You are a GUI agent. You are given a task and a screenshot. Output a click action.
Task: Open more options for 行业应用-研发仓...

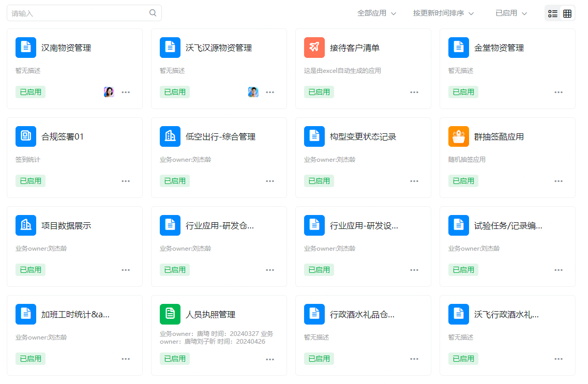coord(270,270)
